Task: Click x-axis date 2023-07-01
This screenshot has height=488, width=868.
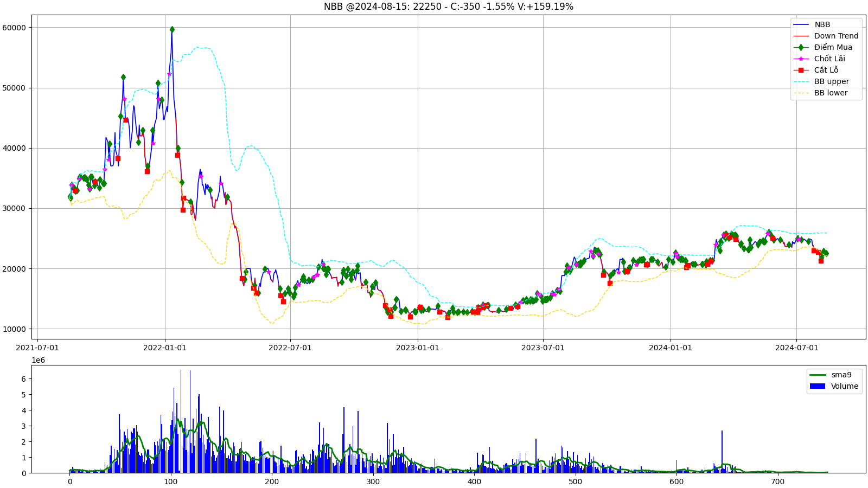Action: pos(543,348)
